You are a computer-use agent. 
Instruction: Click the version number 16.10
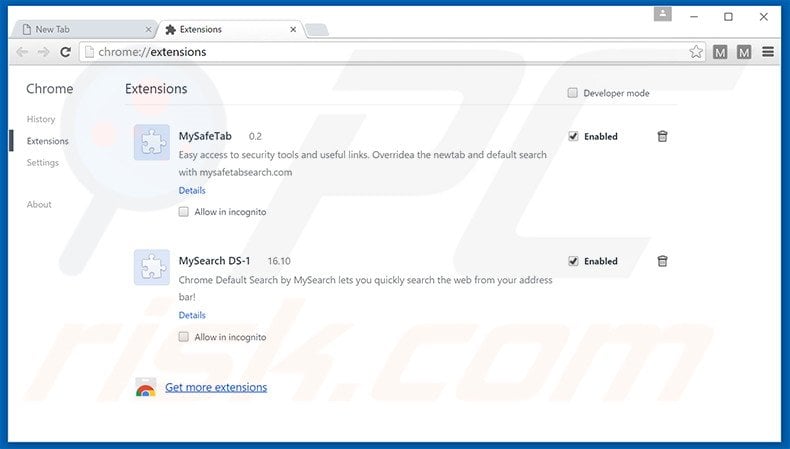[279, 261]
